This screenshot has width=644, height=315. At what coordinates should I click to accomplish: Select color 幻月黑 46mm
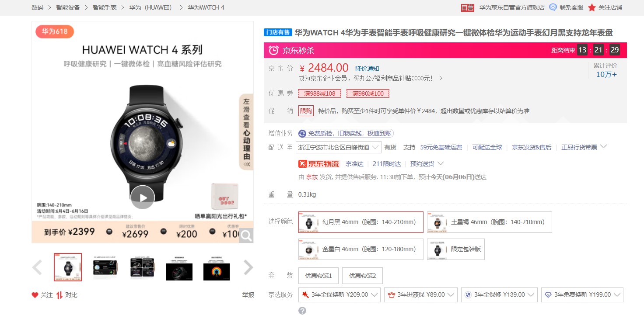point(361,222)
